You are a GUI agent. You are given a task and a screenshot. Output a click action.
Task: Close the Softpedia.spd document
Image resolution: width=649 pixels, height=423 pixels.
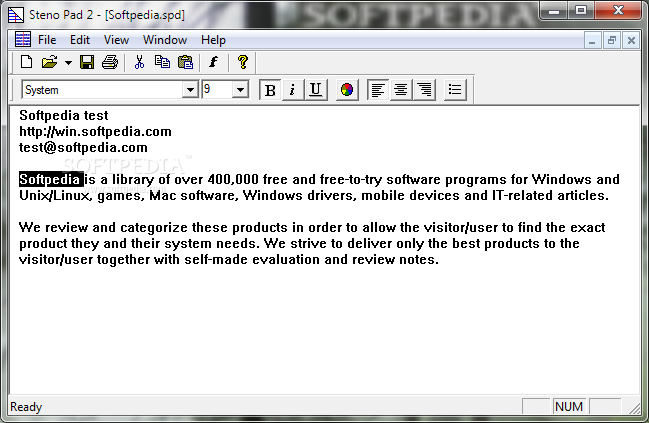click(631, 41)
